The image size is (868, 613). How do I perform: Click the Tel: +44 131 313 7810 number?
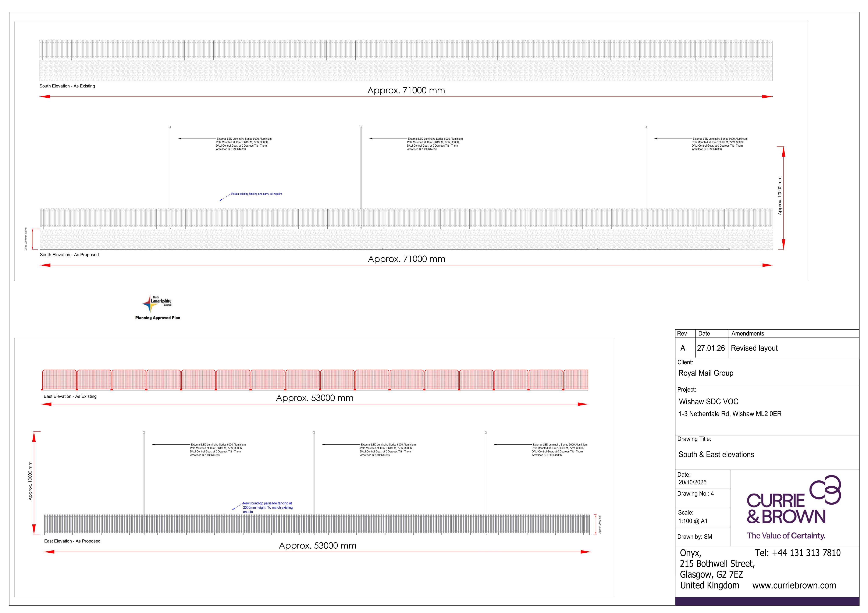coord(798,553)
